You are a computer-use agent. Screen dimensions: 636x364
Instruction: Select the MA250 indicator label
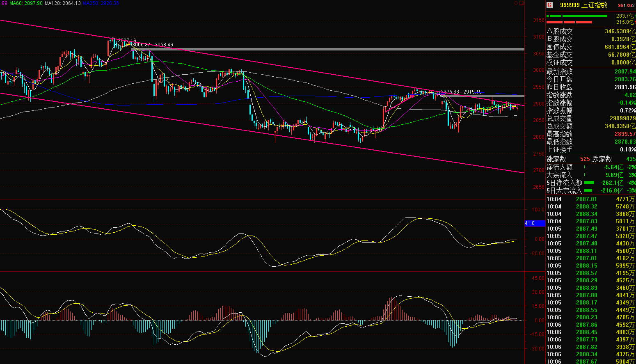point(101,3)
